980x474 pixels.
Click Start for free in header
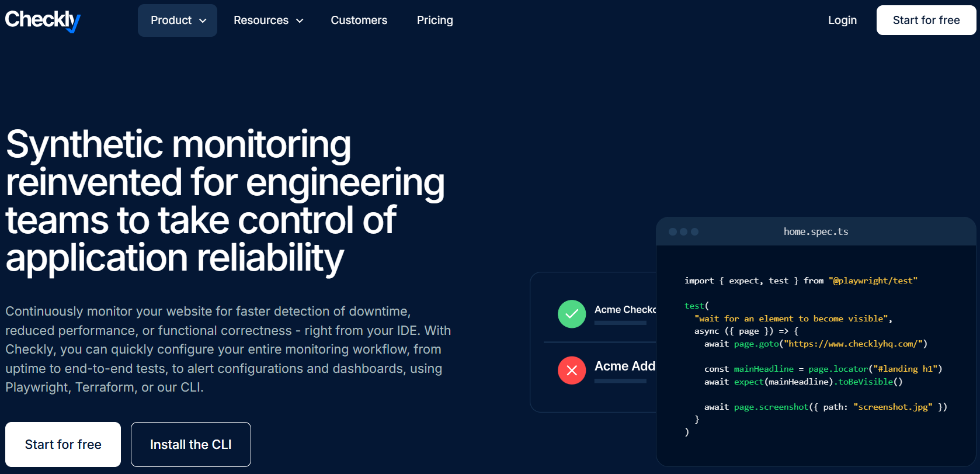click(x=926, y=20)
